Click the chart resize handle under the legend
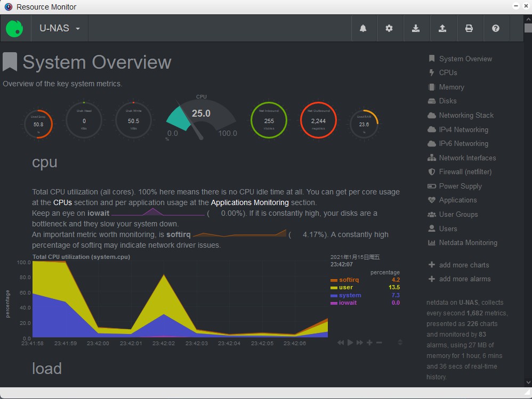 pos(400,343)
